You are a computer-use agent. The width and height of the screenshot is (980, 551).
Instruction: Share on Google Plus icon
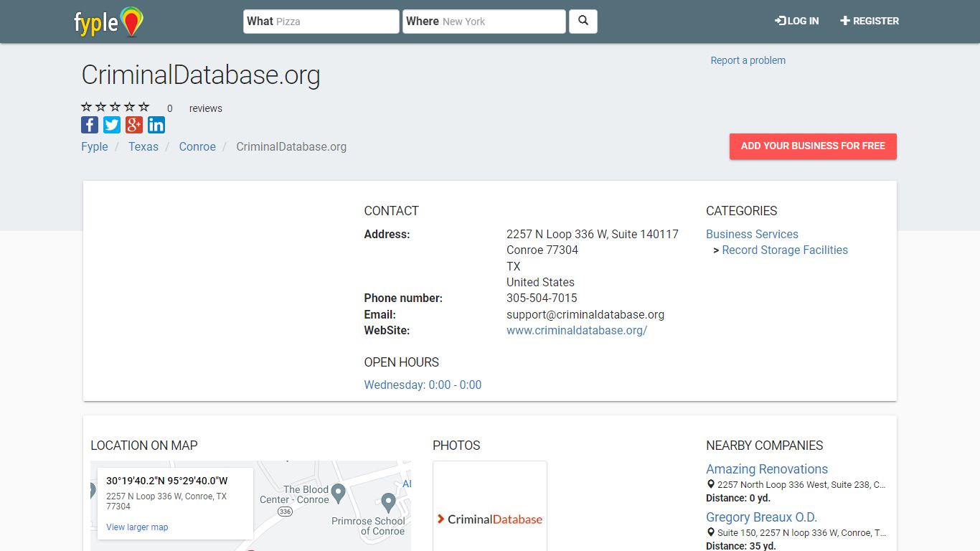click(134, 125)
